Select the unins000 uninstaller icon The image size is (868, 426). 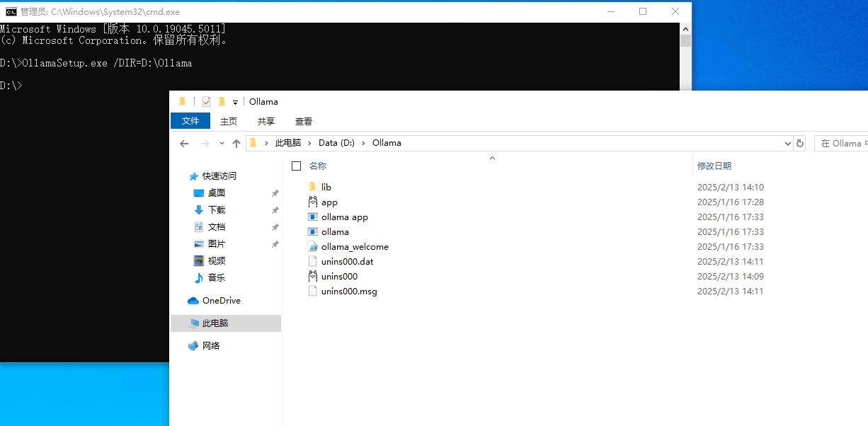coord(313,276)
